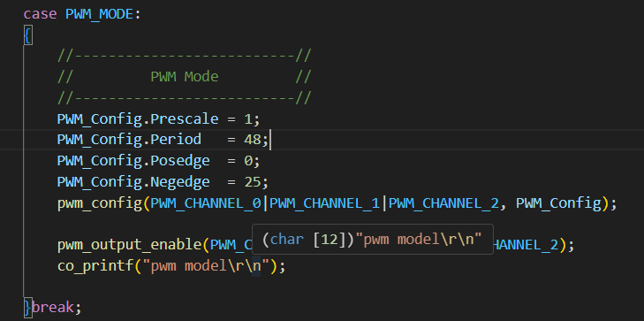
Task: Click the case keyword
Action: tap(41, 14)
